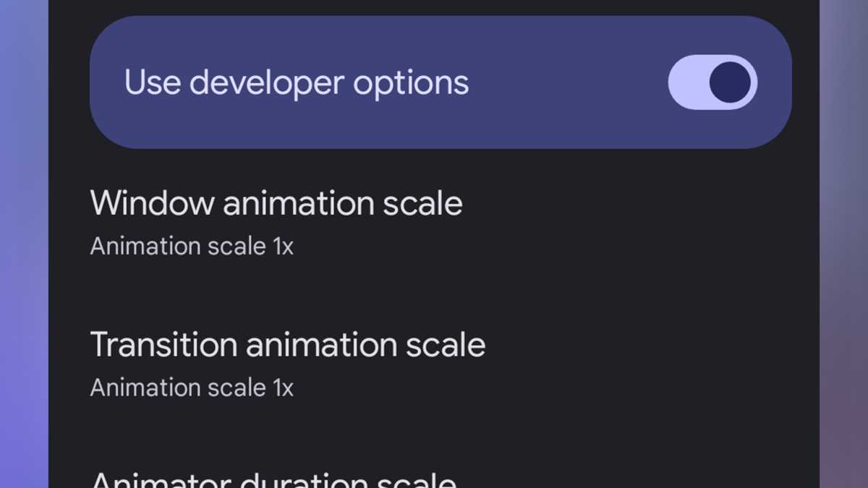Toggle off the Use developer options switch

tap(712, 82)
